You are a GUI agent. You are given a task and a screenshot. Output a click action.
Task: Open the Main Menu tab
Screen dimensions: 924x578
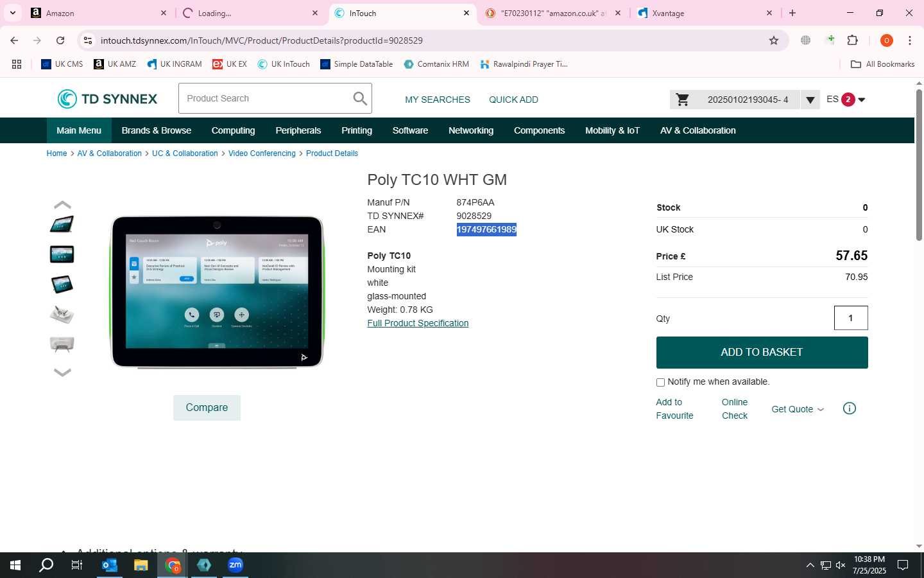79,130
